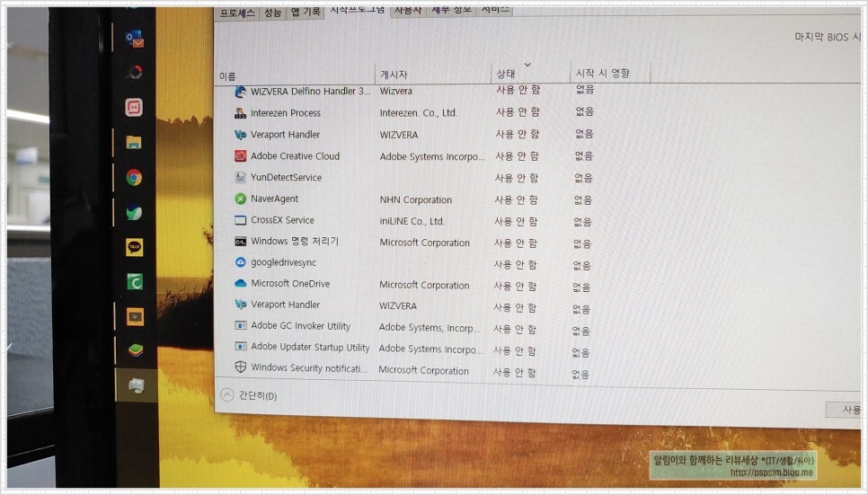Switch to the 세부 정보 tab
Viewport: 868px width, 495px height.
pyautogui.click(x=452, y=9)
